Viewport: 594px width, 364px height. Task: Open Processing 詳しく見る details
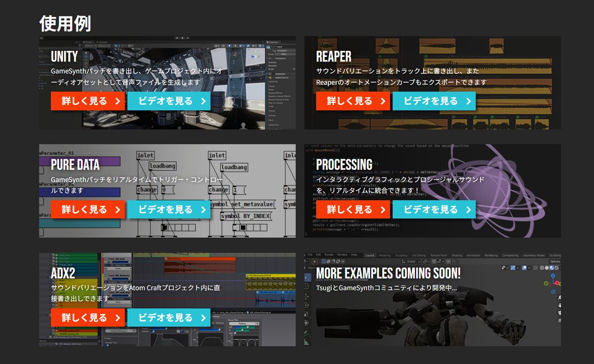tap(353, 210)
